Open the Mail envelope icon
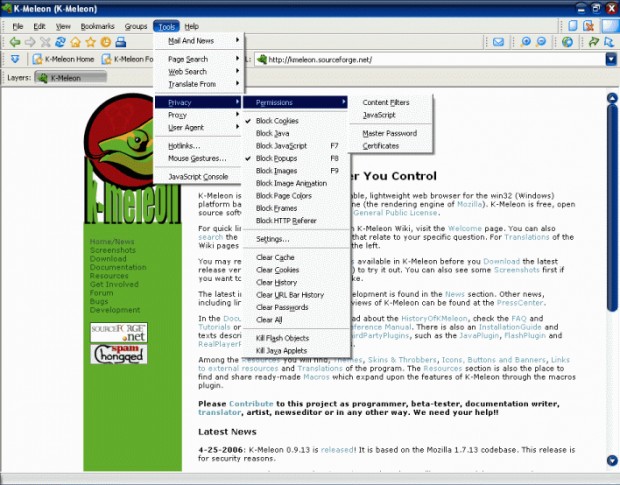Screen dimensions: 620x485 click(498, 42)
